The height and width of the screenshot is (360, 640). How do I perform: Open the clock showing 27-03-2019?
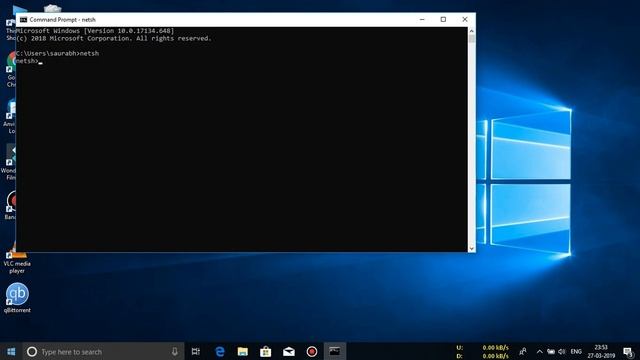tap(601, 351)
